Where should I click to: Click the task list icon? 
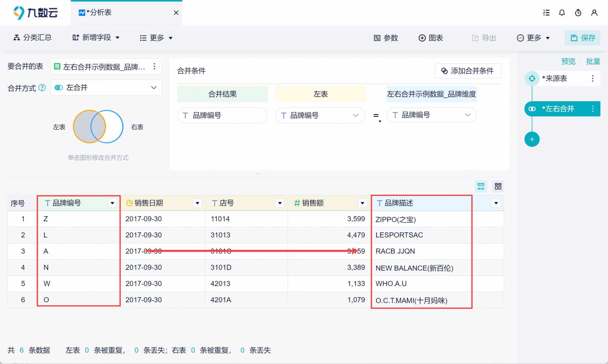pos(546,13)
